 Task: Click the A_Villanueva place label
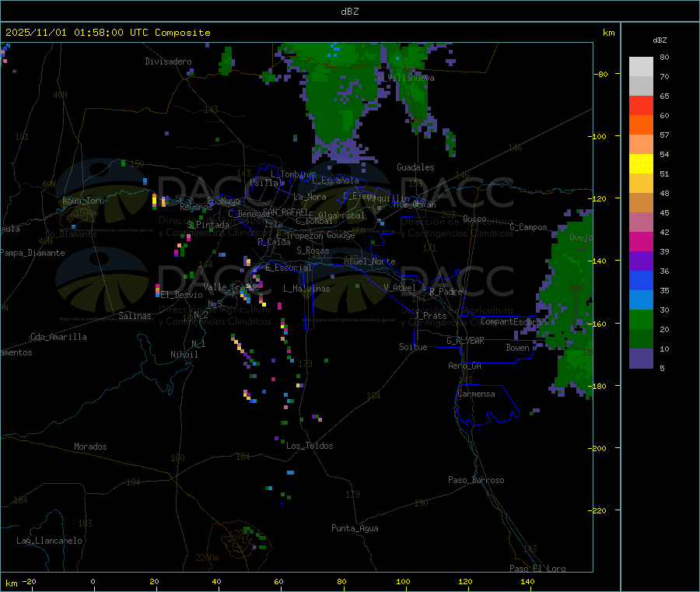pos(406,78)
